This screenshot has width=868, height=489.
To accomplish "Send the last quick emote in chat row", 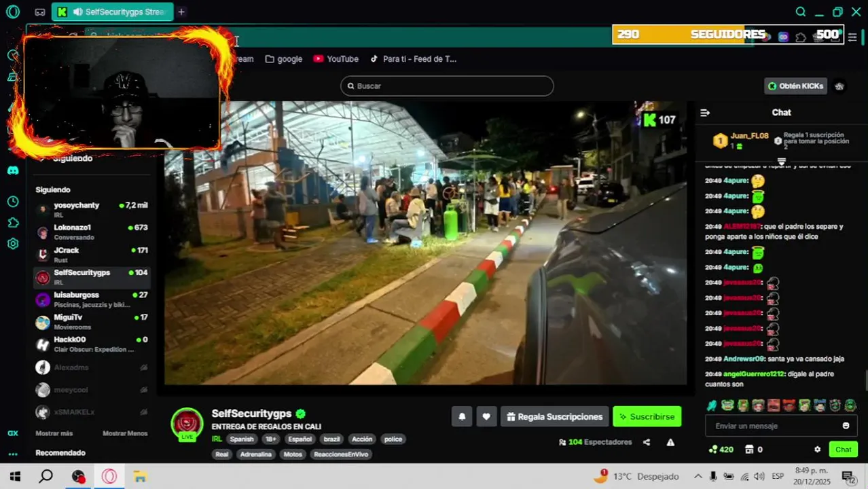I will coord(850,405).
